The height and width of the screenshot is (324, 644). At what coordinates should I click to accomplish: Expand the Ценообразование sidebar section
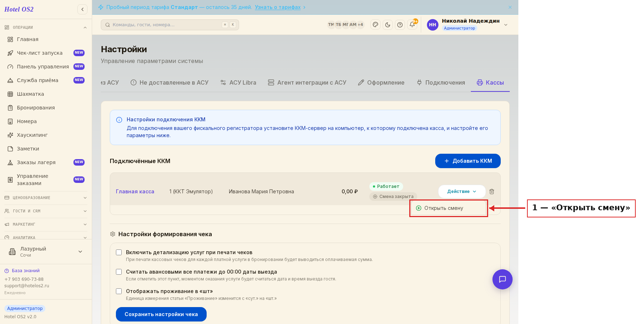[46, 198]
